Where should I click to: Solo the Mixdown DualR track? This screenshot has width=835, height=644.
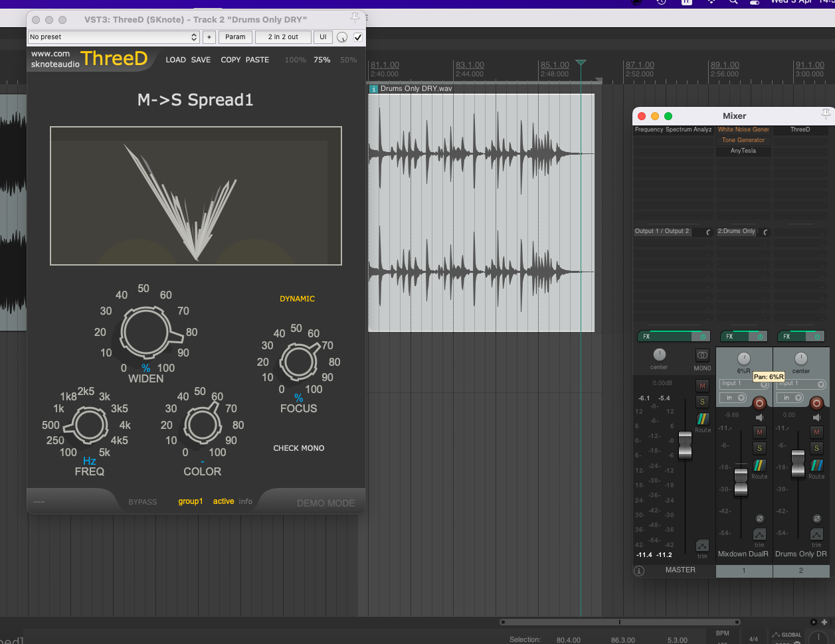point(759,448)
